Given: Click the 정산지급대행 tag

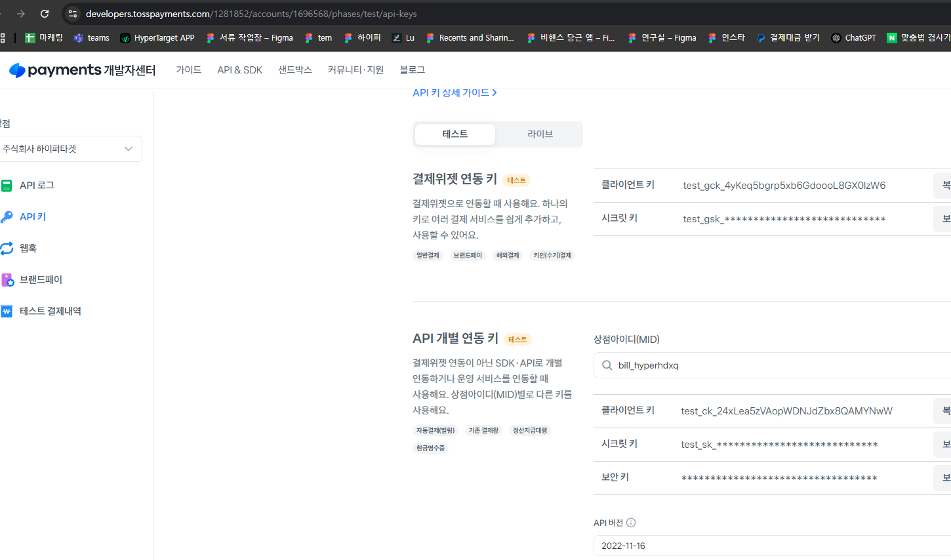Looking at the screenshot, I should 530,430.
